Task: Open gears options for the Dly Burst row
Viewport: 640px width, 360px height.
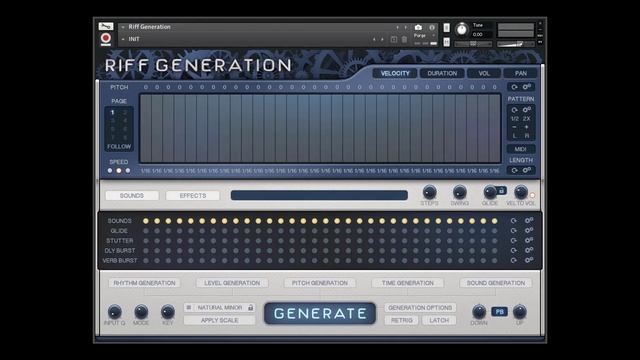Action: coord(529,250)
